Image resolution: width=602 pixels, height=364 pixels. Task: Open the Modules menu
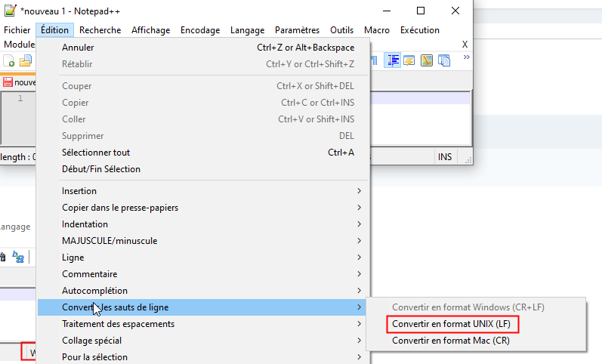click(18, 45)
